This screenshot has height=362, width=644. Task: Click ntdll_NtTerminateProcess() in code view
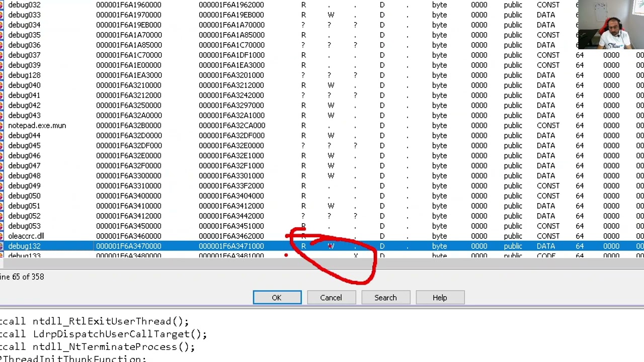pyautogui.click(x=114, y=347)
